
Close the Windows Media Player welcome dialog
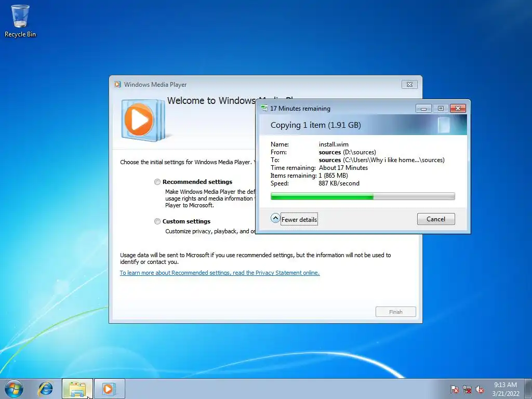pos(409,85)
